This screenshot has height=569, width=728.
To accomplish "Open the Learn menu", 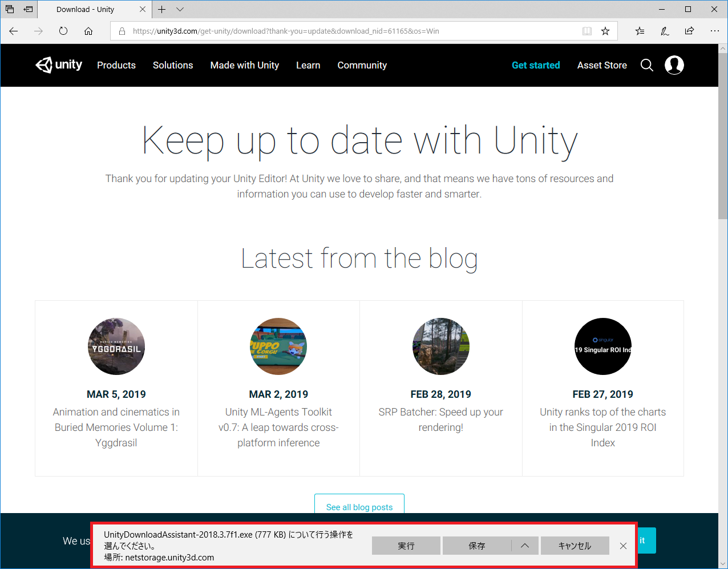I will coord(308,65).
